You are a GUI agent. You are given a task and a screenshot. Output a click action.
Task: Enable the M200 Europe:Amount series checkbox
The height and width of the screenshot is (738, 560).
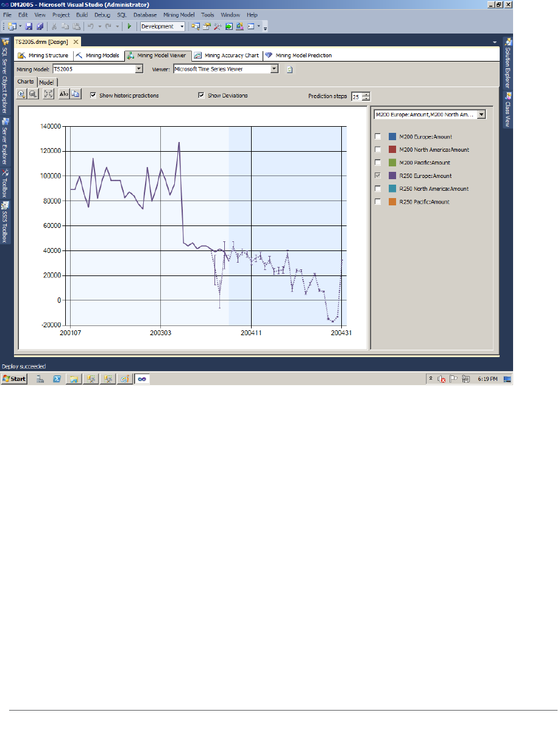[x=378, y=137]
